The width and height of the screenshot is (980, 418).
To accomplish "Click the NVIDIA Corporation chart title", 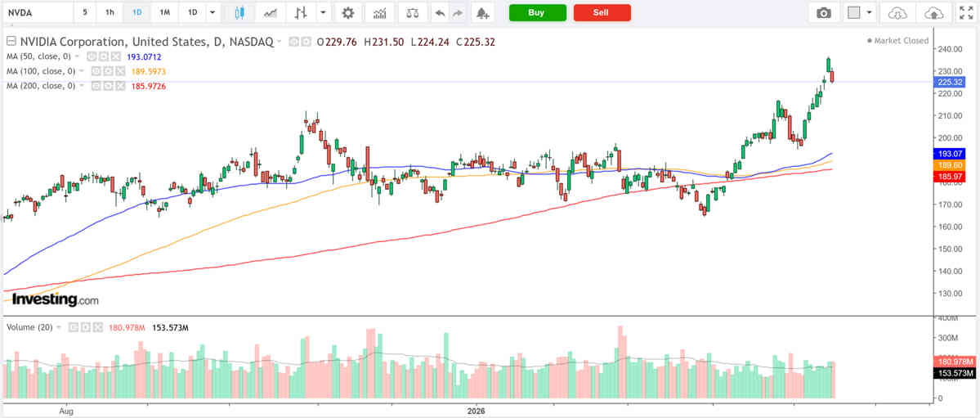I will point(146,42).
